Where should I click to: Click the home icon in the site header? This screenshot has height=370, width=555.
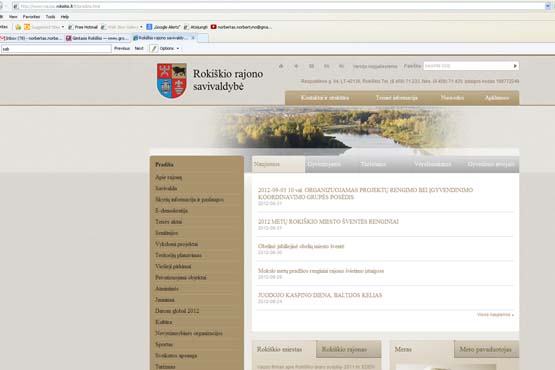click(281, 66)
